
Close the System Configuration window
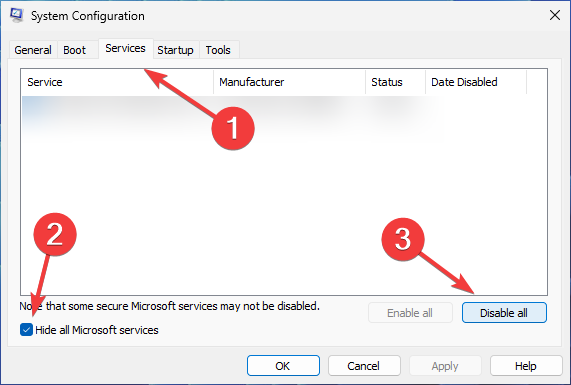555,15
